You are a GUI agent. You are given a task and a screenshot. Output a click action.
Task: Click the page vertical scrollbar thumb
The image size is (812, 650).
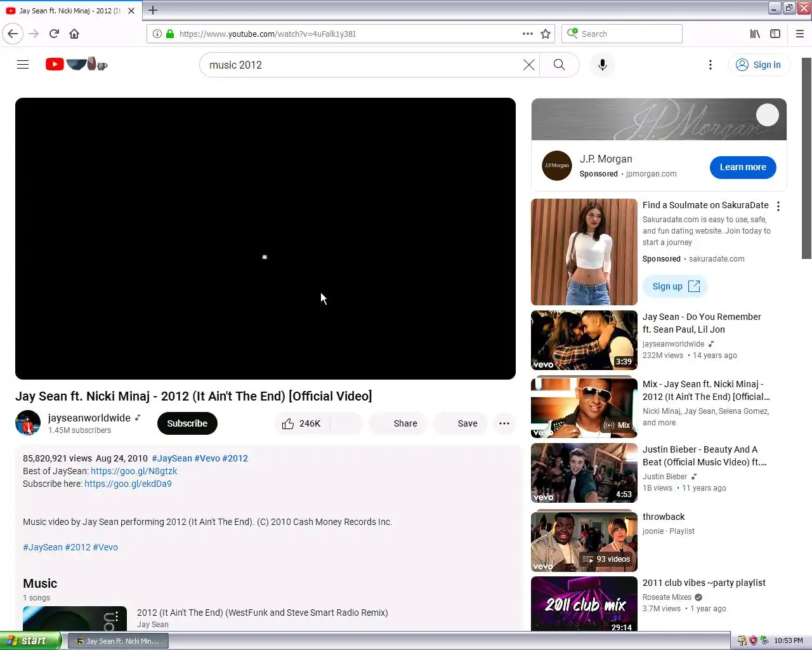click(x=806, y=158)
